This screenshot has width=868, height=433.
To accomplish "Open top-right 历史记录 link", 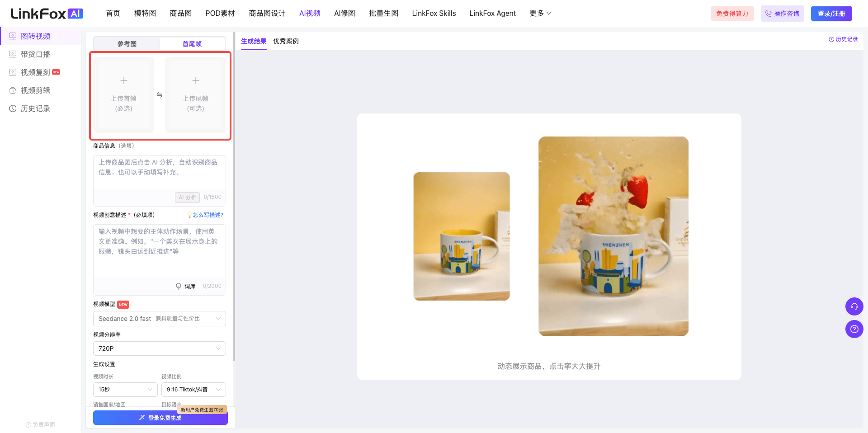I will [x=843, y=39].
